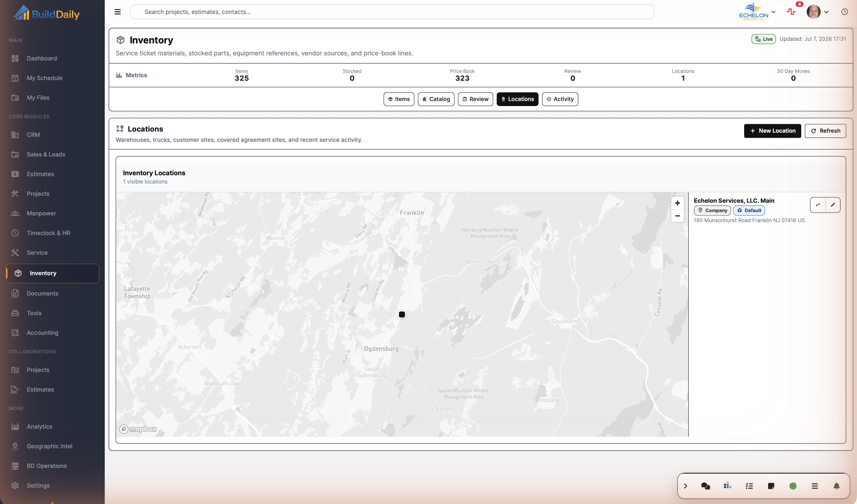Click the Refresh button

click(825, 131)
